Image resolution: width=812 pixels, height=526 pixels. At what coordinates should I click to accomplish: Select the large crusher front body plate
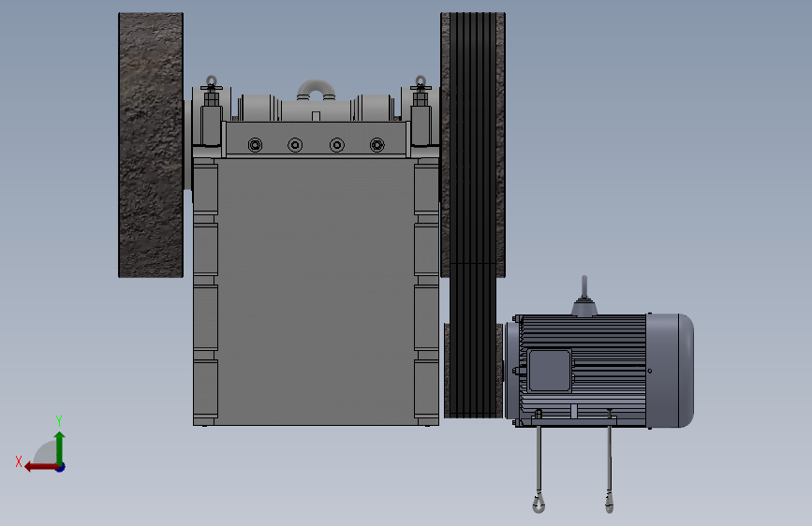pos(316,291)
